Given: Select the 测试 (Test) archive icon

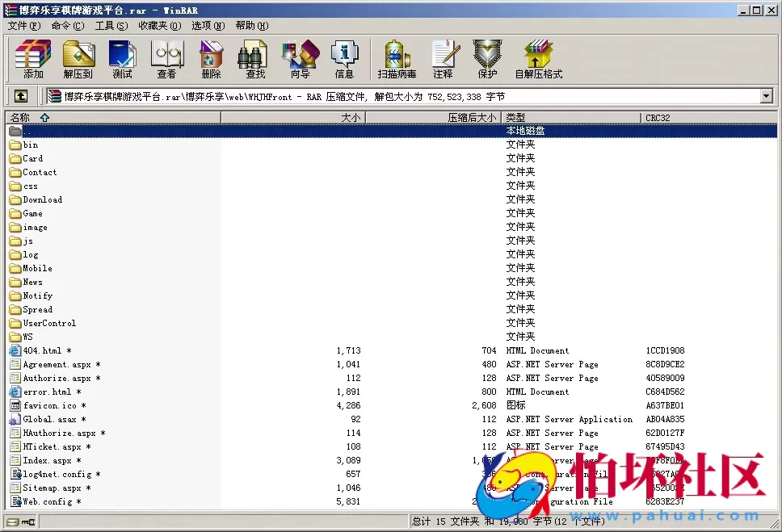Looking at the screenshot, I should [122, 58].
